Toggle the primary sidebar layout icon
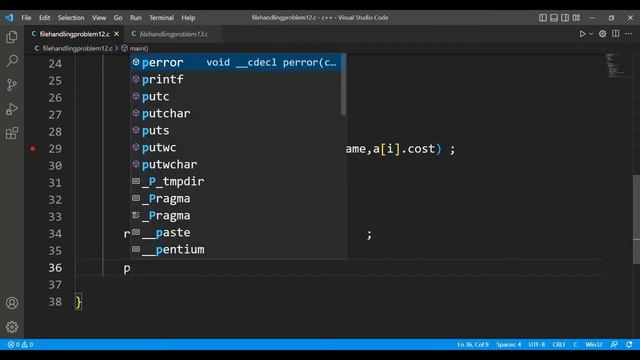Image resolution: width=640 pixels, height=360 pixels. [x=543, y=18]
